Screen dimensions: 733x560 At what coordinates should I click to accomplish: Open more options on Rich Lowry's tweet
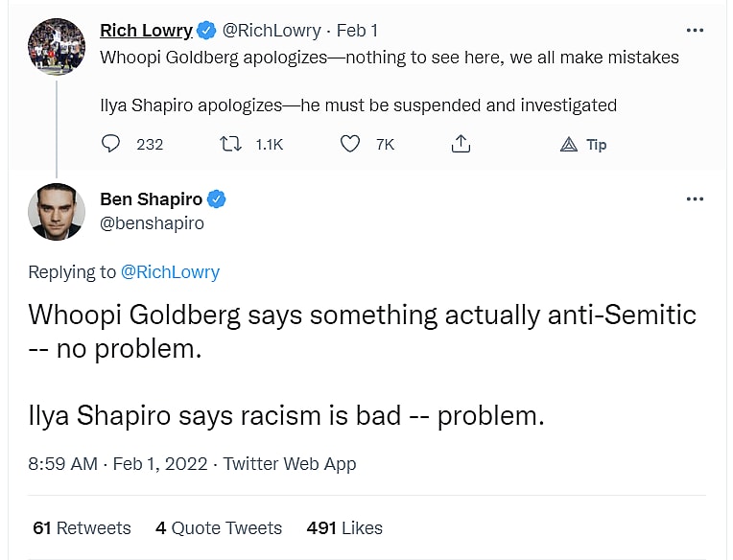(x=695, y=31)
